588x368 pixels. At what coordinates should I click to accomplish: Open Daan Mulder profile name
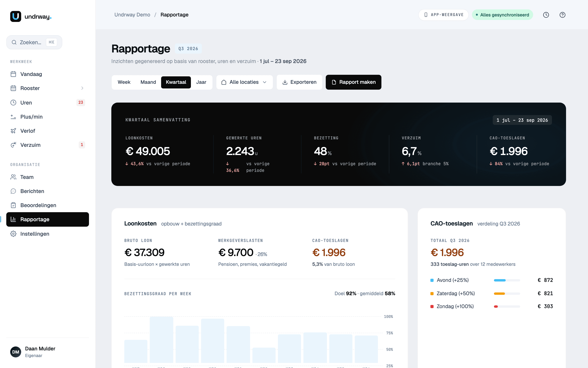(x=40, y=349)
